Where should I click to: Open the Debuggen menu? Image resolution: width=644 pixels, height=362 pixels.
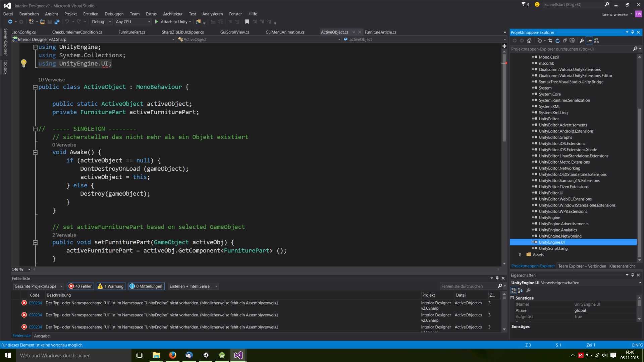[114, 14]
